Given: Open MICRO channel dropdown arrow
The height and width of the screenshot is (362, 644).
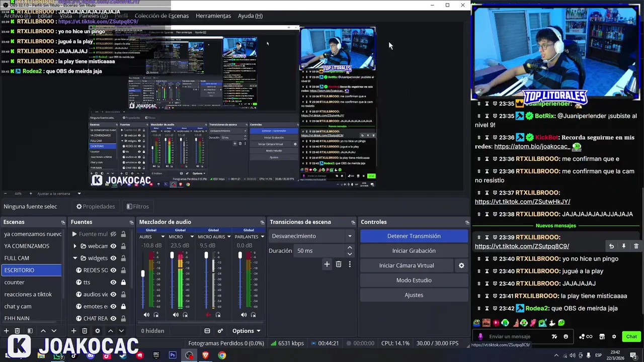Looking at the screenshot, I should tap(192, 237).
